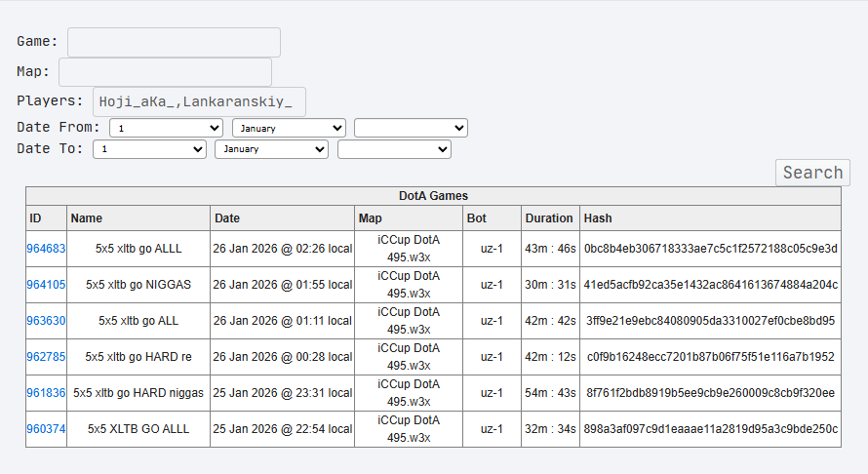Open game ID 960374 link
The height and width of the screenshot is (474, 868).
click(x=46, y=429)
